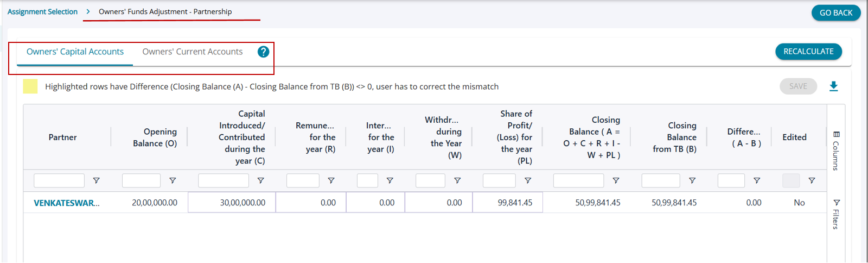This screenshot has height=263, width=868.
Task: Click the Partner filter text field
Action: [x=59, y=180]
